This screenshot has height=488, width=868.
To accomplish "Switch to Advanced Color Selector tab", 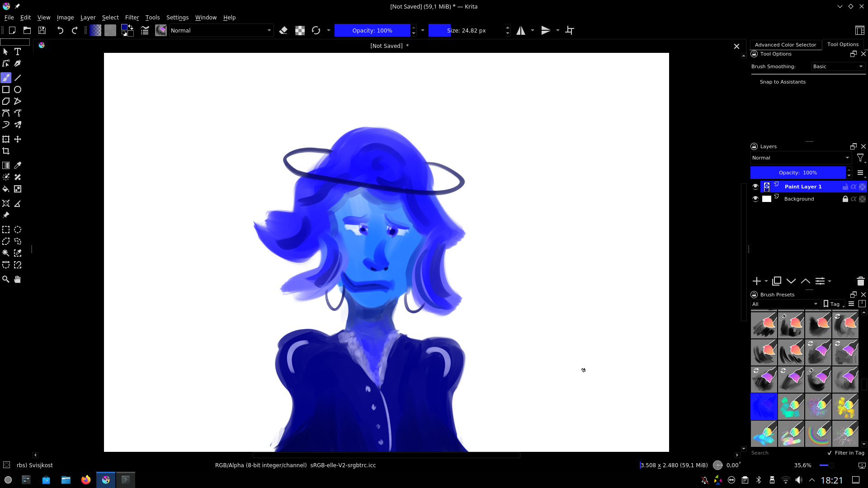I will click(785, 44).
